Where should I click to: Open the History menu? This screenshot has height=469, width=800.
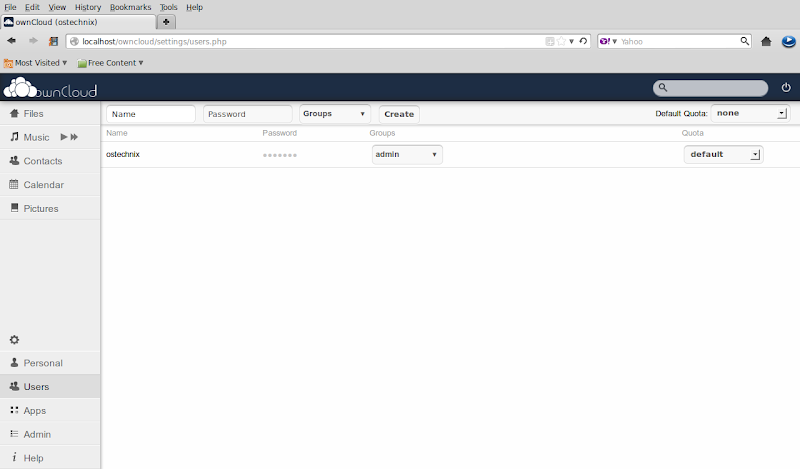point(88,7)
